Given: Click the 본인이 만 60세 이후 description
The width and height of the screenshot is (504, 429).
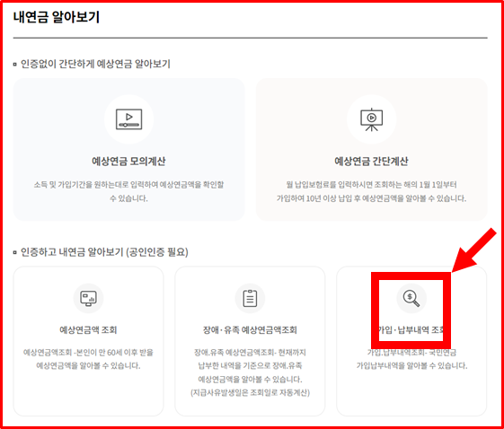Looking at the screenshot, I should point(88,359).
